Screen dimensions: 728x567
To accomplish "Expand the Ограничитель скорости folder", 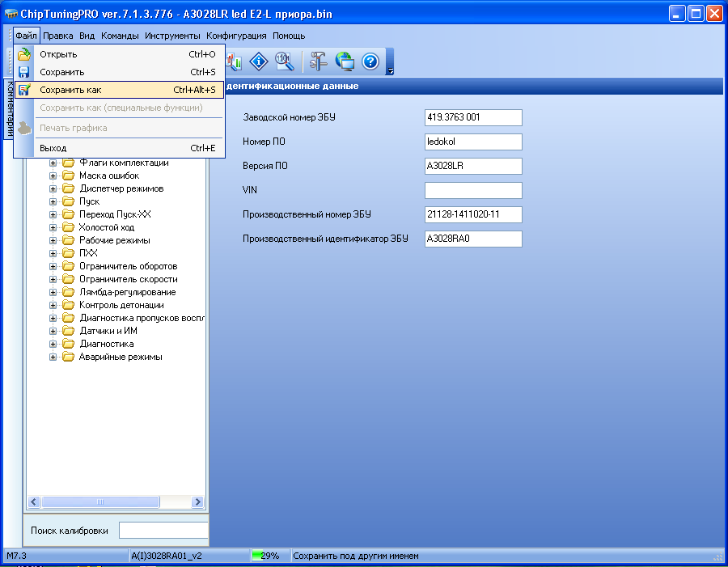I will [53, 280].
